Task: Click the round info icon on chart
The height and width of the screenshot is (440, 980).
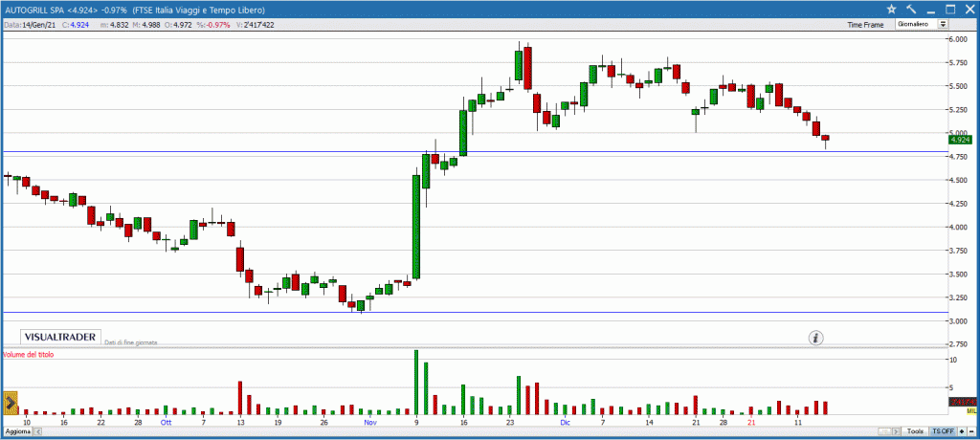Action: click(x=816, y=338)
